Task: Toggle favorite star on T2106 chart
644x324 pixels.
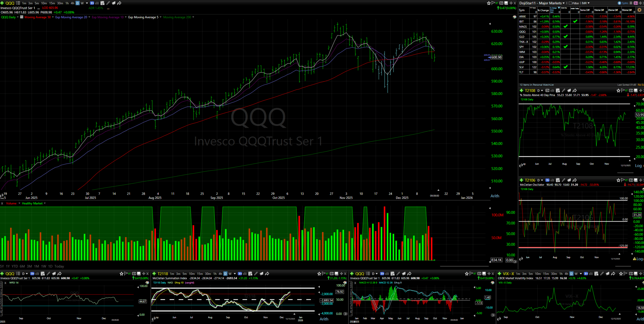Action: [618, 180]
